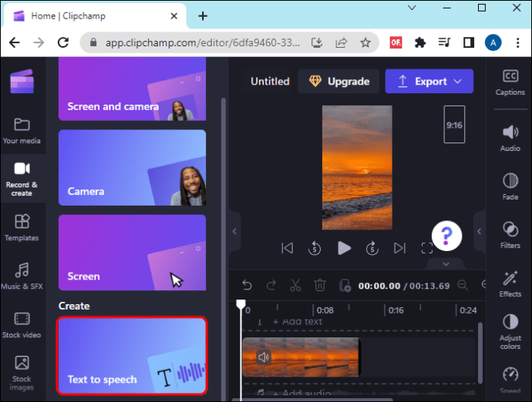The image size is (532, 402).
Task: Open the Speed panel
Action: tap(510, 380)
